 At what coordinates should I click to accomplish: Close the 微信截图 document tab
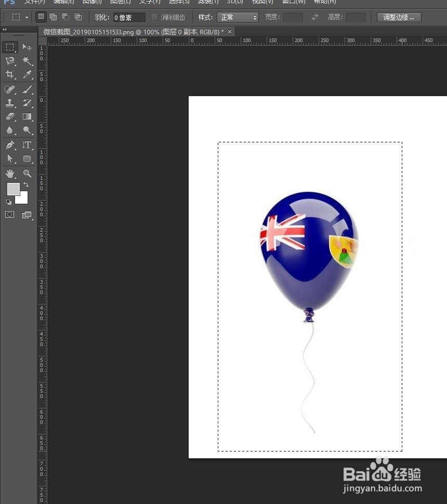(x=230, y=32)
